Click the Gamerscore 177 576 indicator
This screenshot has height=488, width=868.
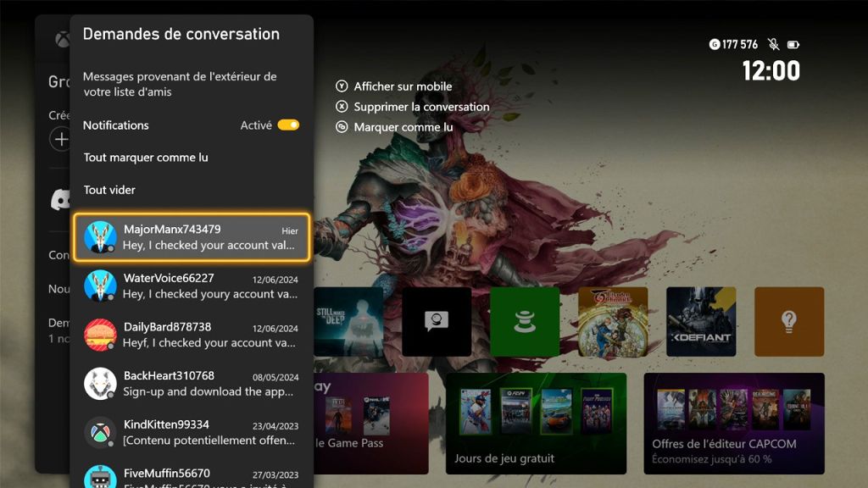(x=733, y=44)
